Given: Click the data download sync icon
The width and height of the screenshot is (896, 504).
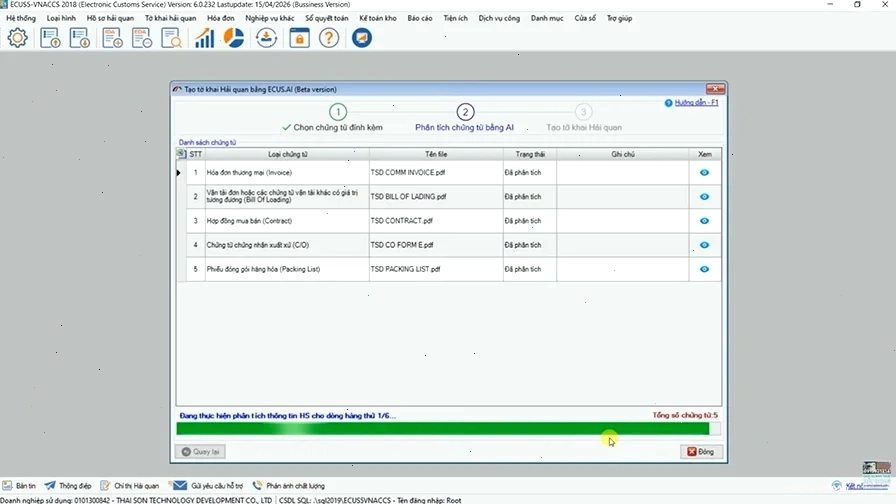Looking at the screenshot, I should click(x=266, y=38).
